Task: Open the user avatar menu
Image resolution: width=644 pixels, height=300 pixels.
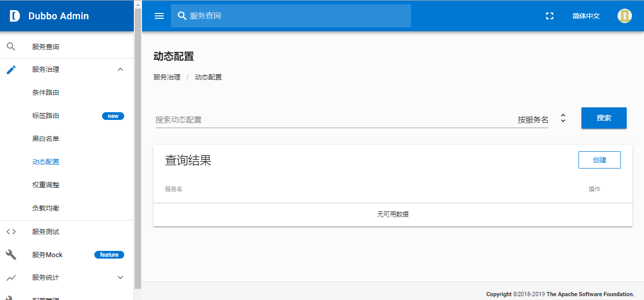Action: pyautogui.click(x=625, y=16)
